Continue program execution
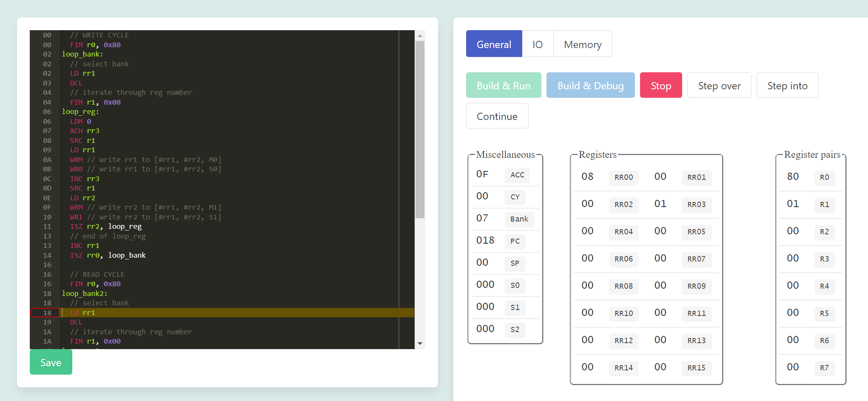Viewport: 868px width, 401px height. (497, 116)
